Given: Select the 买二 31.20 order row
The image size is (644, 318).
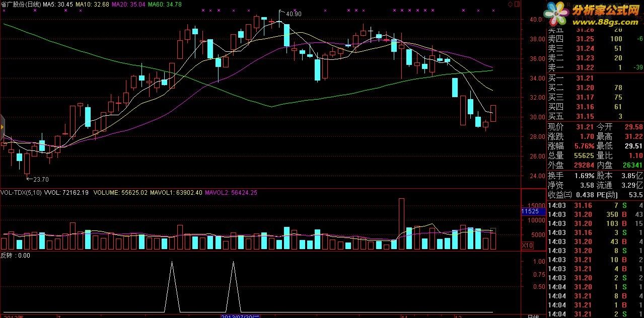Looking at the screenshot, I should point(595,88).
